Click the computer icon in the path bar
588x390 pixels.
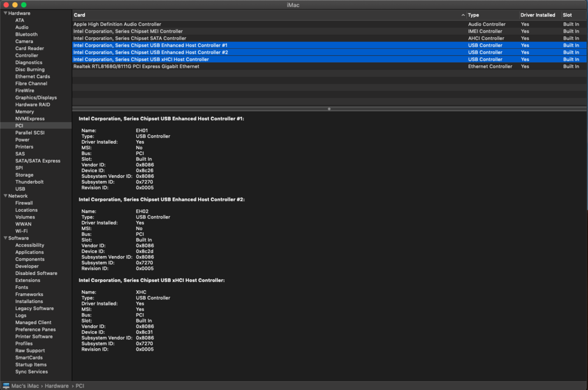(6, 385)
